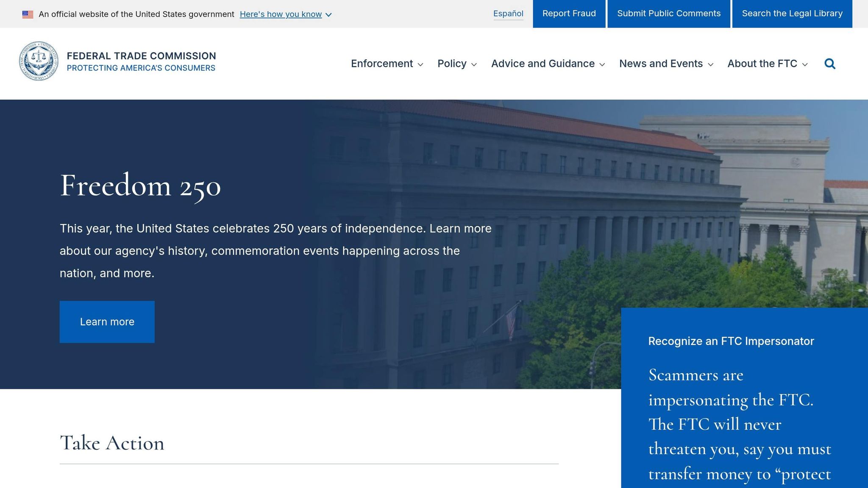The width and height of the screenshot is (868, 488).
Task: Click the Federal Trade Commission title text
Action: pyautogui.click(x=142, y=56)
